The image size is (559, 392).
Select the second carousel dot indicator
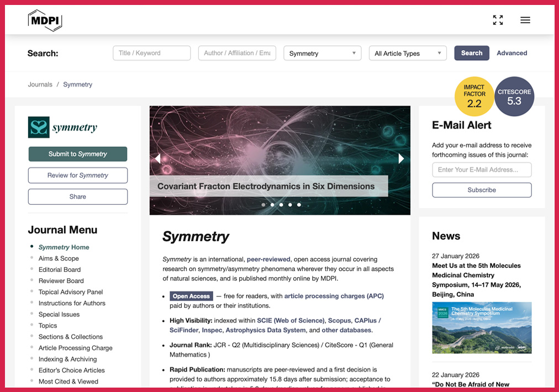click(272, 205)
